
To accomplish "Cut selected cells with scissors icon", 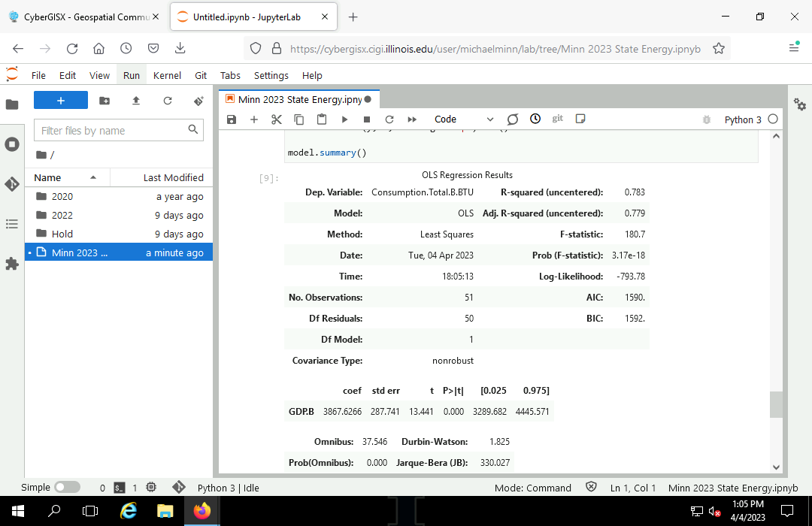I will (276, 119).
